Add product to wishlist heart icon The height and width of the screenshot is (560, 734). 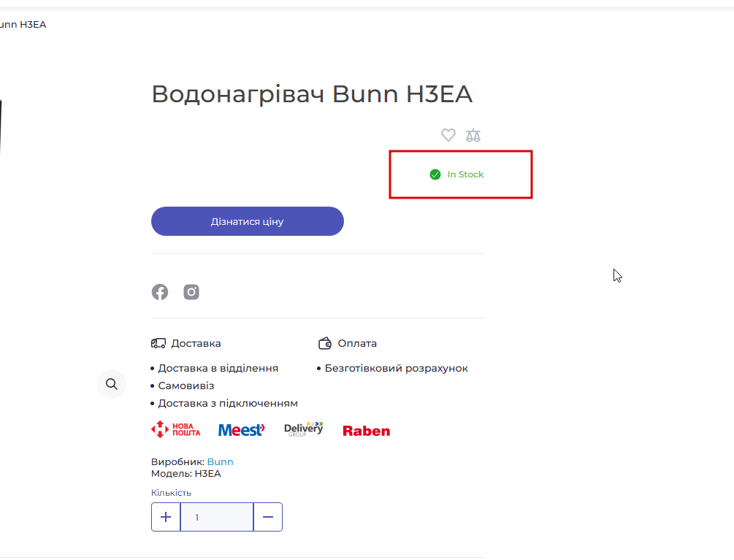point(448,135)
